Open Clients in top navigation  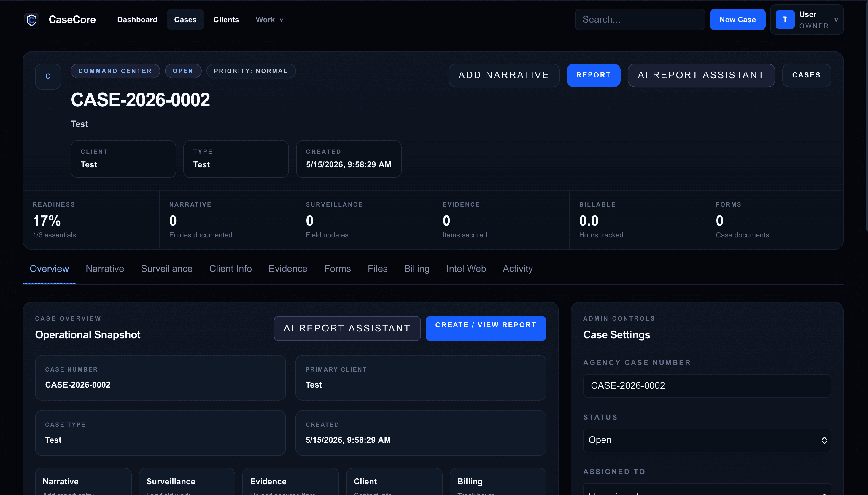pos(226,20)
